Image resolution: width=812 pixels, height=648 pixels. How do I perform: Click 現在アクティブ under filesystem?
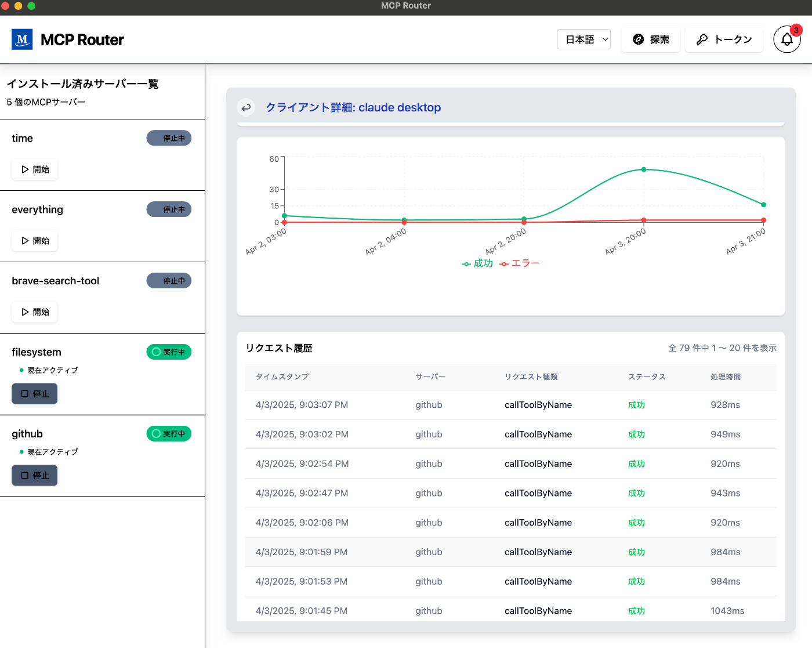click(x=52, y=370)
